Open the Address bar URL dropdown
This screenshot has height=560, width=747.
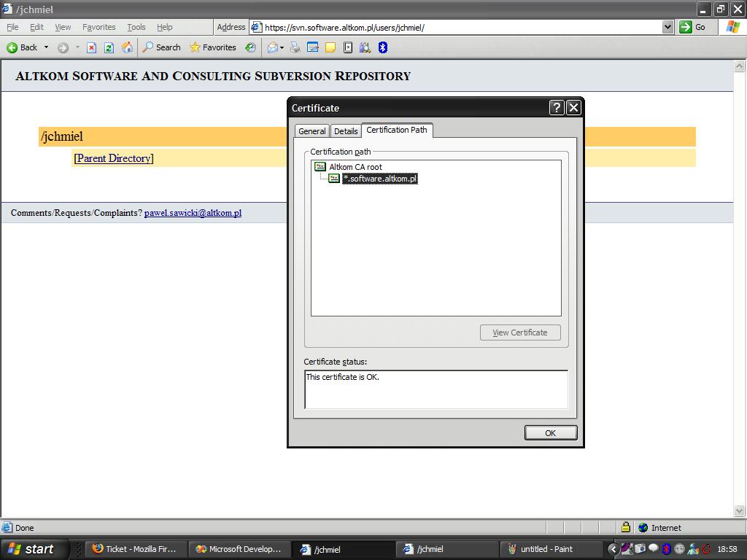point(667,27)
